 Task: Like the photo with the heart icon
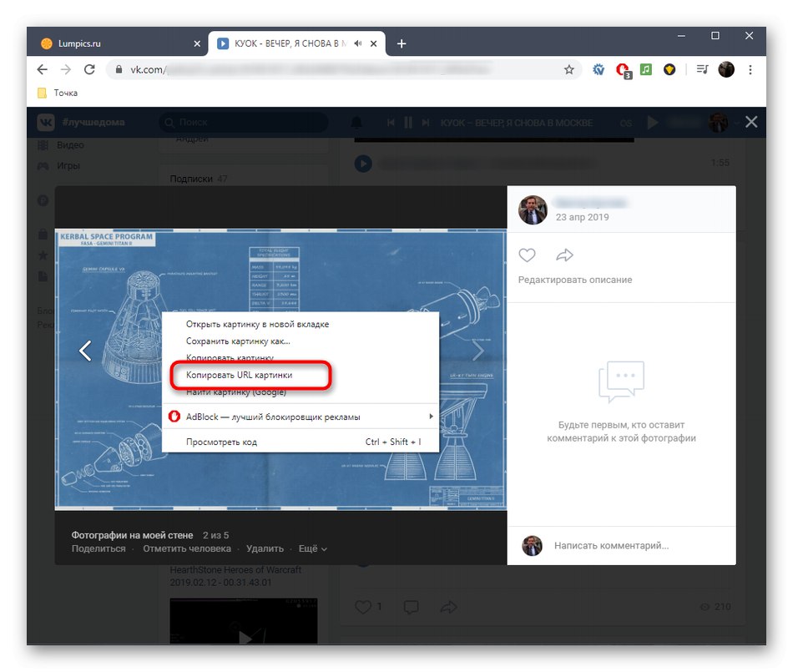coord(527,255)
